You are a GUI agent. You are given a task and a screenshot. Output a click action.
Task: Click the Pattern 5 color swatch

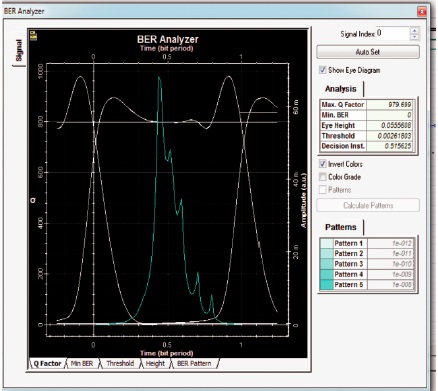pyautogui.click(x=327, y=285)
